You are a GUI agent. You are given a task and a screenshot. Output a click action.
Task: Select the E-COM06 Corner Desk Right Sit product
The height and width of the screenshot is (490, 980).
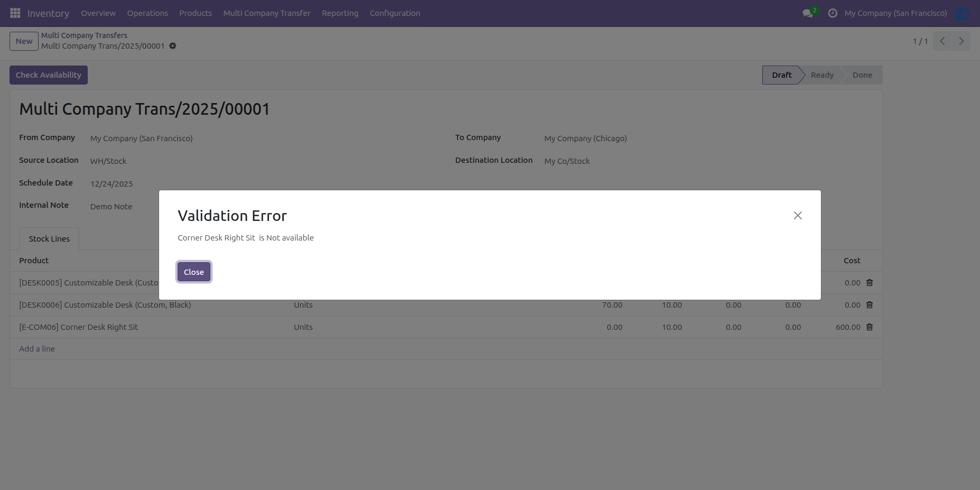pos(78,327)
